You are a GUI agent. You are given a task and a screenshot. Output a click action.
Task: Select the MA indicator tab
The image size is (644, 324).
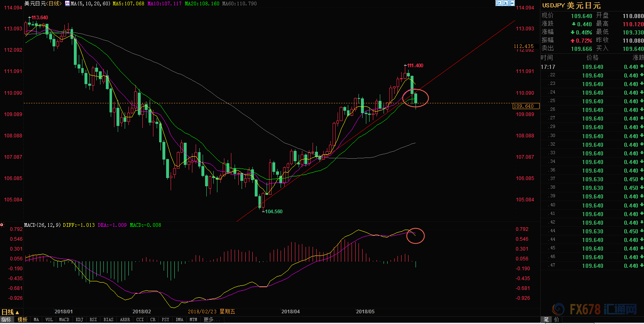[x=37, y=319]
